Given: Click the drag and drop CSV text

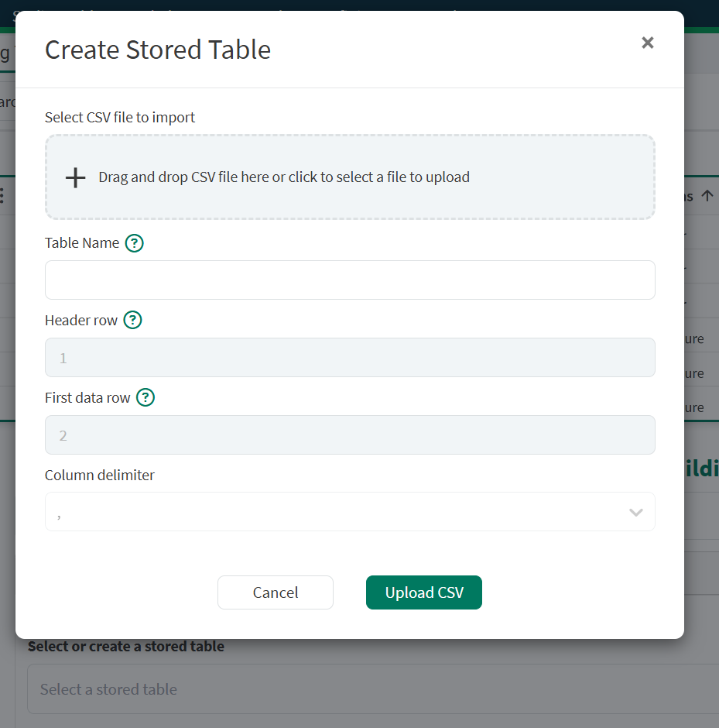Looking at the screenshot, I should coord(284,177).
